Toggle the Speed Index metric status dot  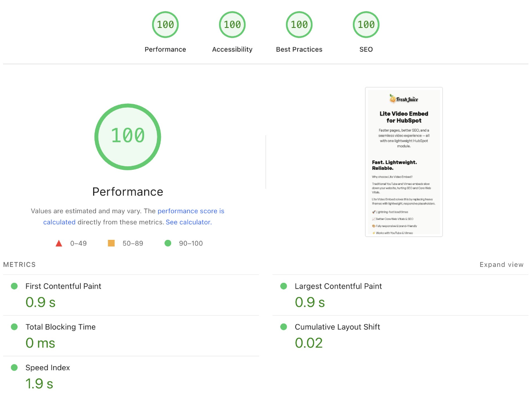pos(14,368)
